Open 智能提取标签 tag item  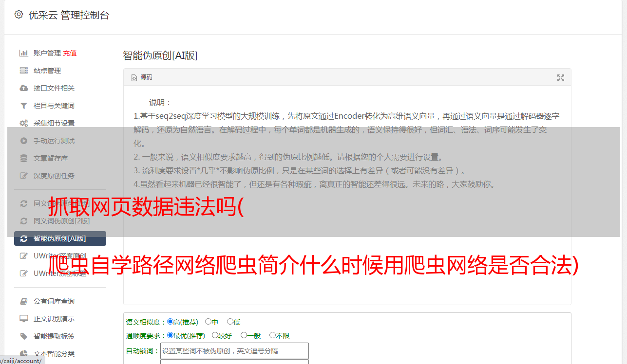[x=54, y=336]
